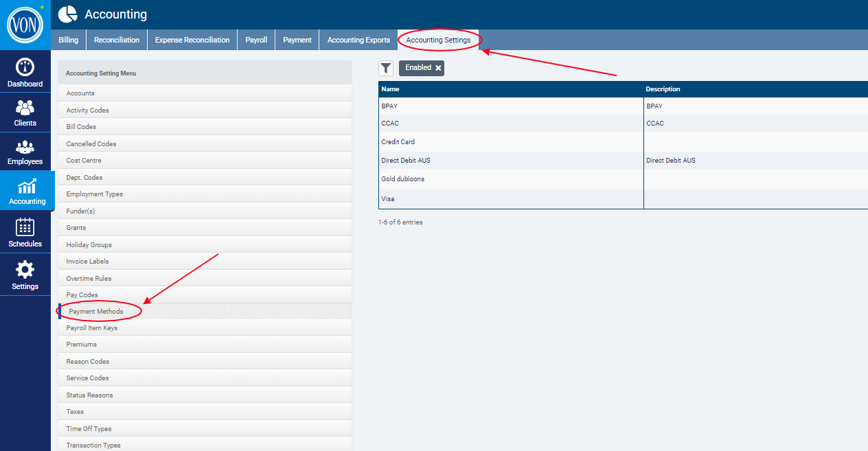This screenshot has height=451, width=868.
Task: Select the Gold dubloons row
Action: [403, 179]
